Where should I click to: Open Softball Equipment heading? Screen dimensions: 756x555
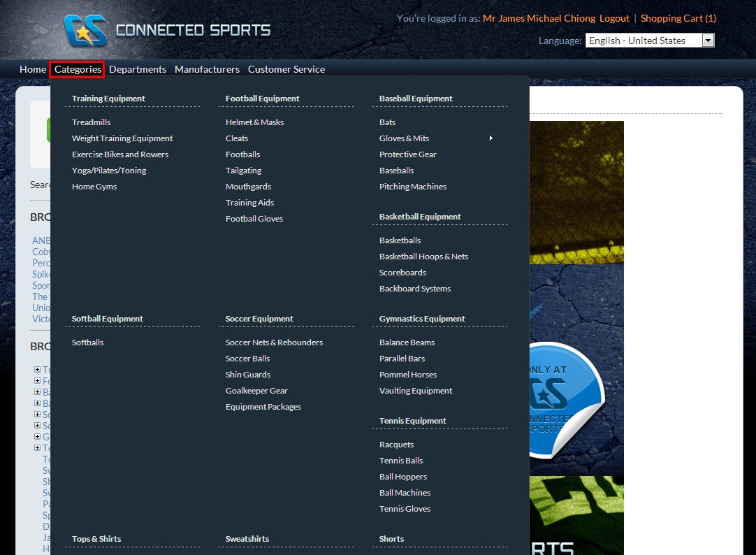tap(107, 319)
